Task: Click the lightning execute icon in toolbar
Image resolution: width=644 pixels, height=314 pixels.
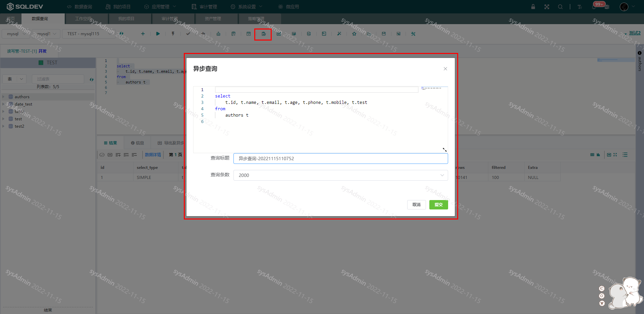Action: (173, 34)
